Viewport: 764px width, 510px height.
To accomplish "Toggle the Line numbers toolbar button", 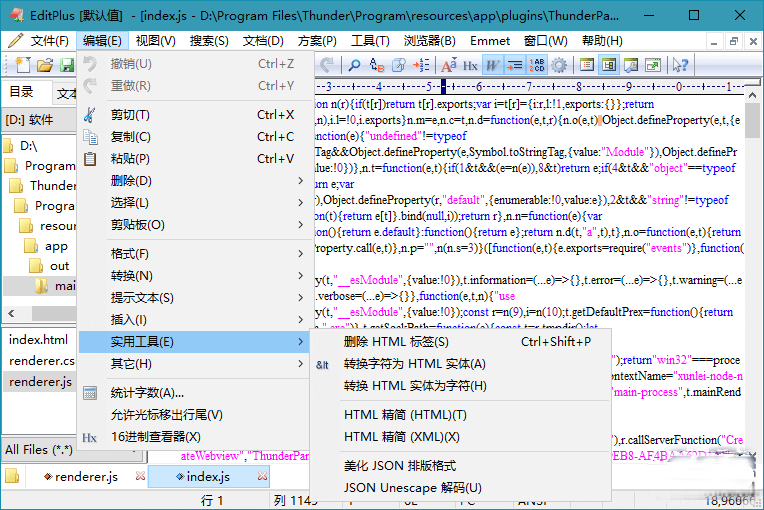I will [537, 65].
